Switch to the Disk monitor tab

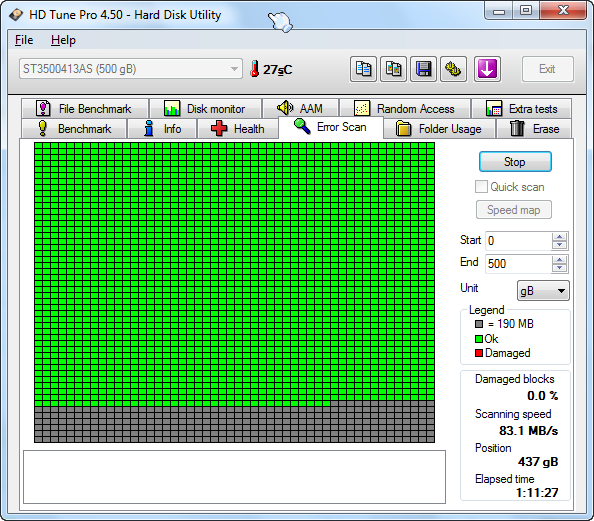(205, 108)
